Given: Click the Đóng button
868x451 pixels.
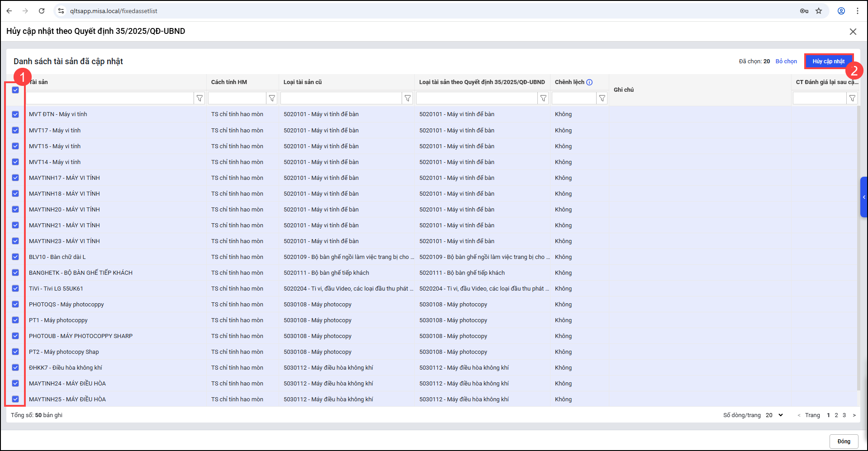Looking at the screenshot, I should click(844, 441).
